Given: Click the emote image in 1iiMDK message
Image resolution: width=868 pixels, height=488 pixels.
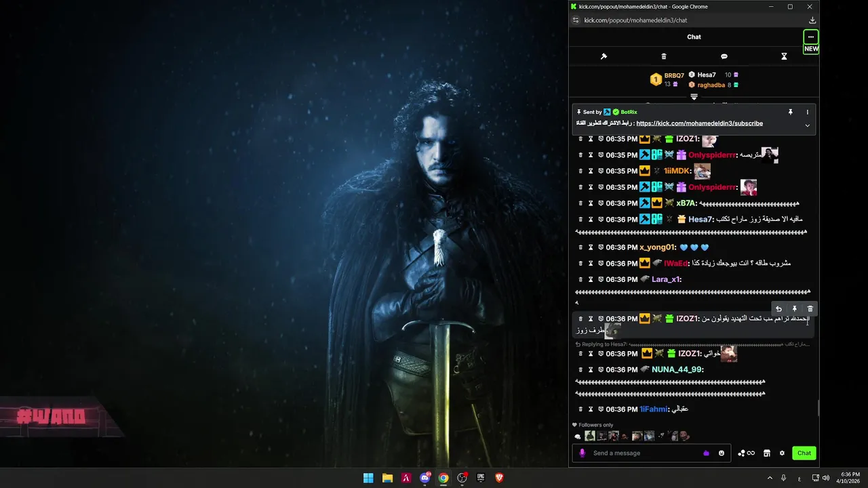Looking at the screenshot, I should (x=702, y=171).
